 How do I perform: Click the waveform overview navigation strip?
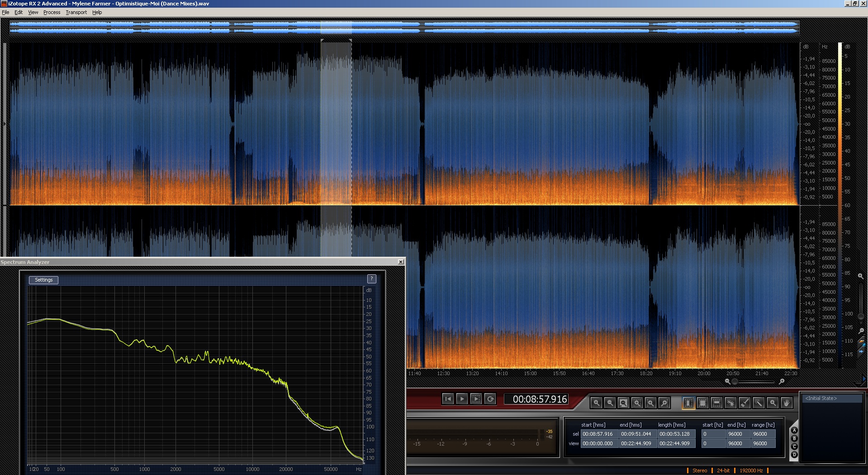click(404, 27)
